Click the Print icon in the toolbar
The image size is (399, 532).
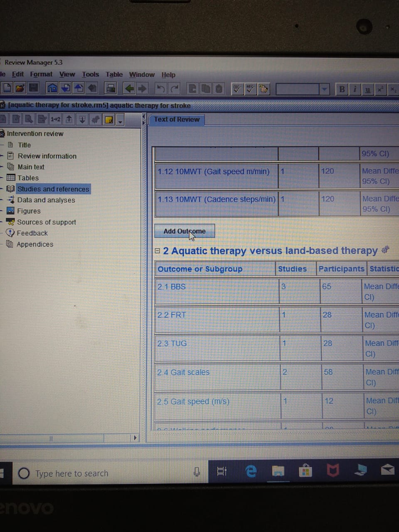111,88
